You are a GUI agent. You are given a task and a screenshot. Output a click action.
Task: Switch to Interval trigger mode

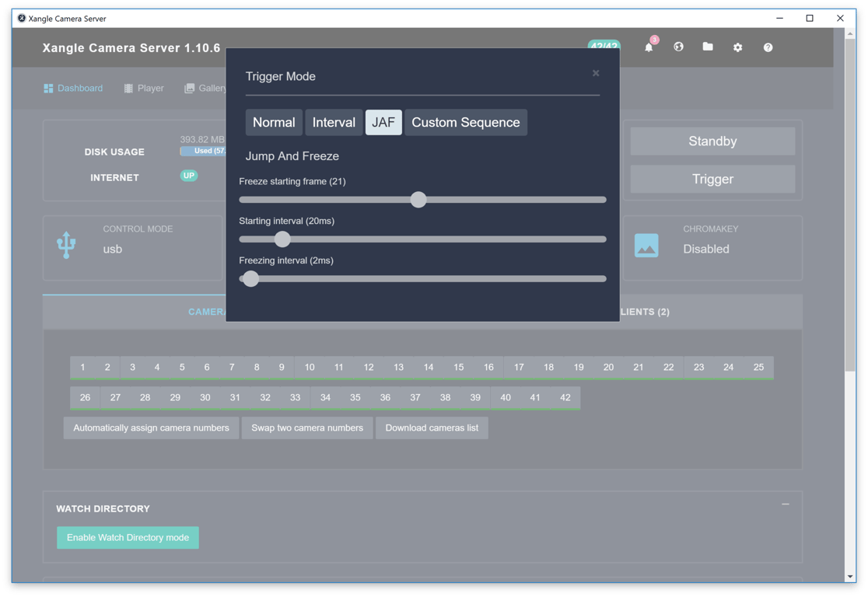[334, 123]
